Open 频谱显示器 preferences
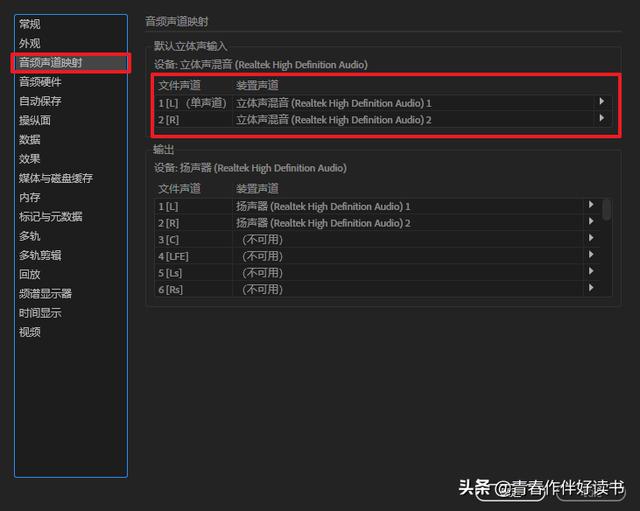Image resolution: width=640 pixels, height=511 pixels. point(45,294)
